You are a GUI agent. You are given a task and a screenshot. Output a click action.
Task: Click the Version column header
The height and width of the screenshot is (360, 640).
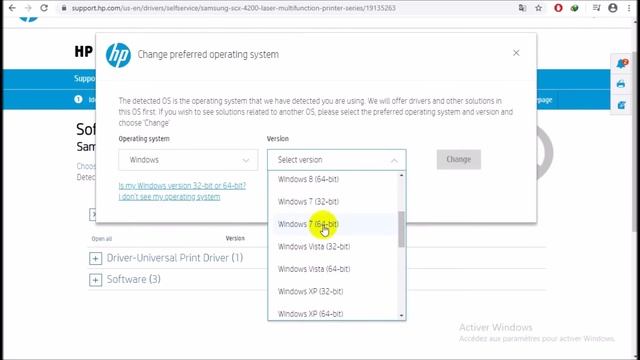pyautogui.click(x=235, y=238)
